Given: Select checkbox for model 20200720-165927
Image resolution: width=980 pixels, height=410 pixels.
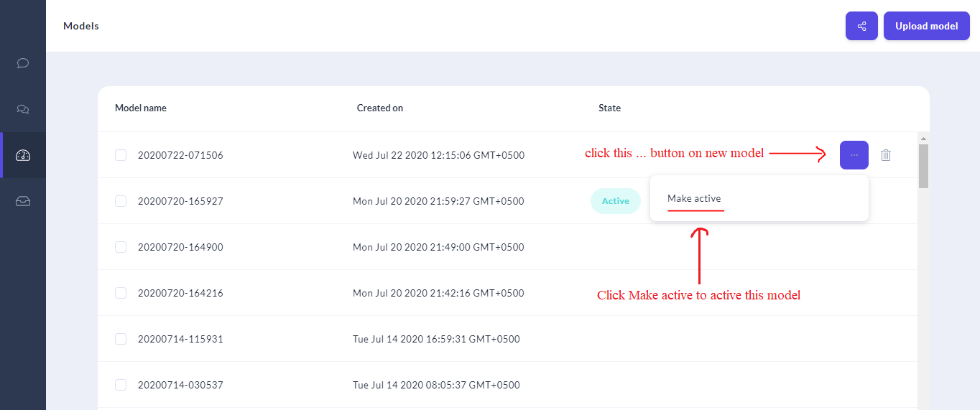Looking at the screenshot, I should [x=121, y=201].
